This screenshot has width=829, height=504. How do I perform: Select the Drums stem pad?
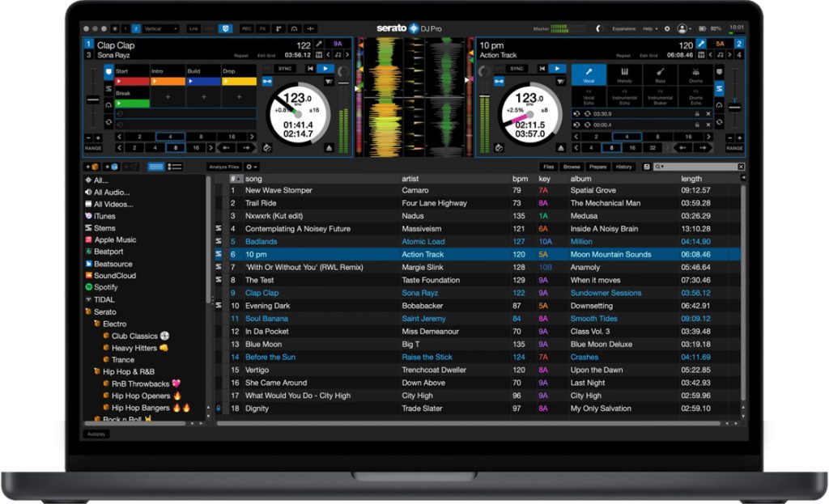[x=695, y=74]
